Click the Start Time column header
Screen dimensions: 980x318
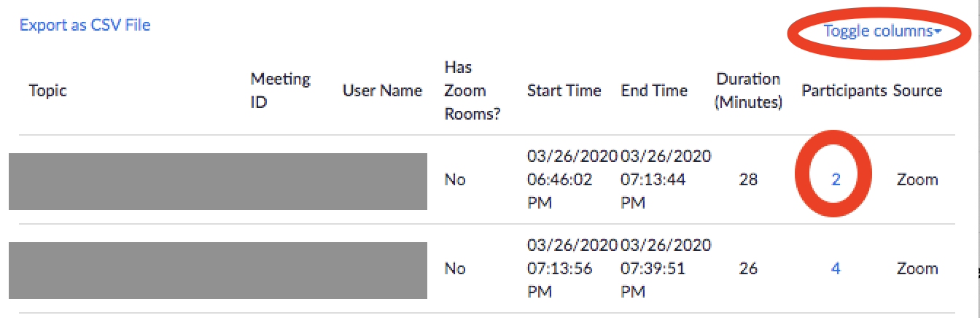[564, 90]
